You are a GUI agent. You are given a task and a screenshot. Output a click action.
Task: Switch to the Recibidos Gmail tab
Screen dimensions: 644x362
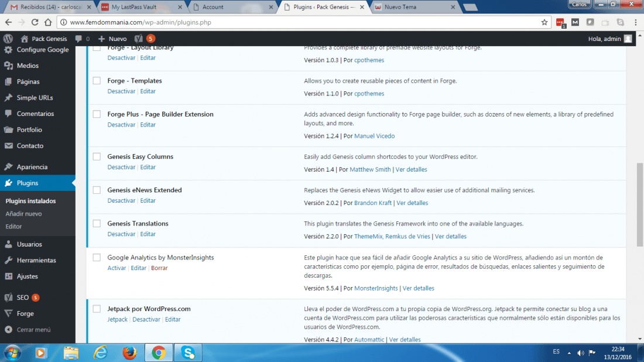(50, 7)
